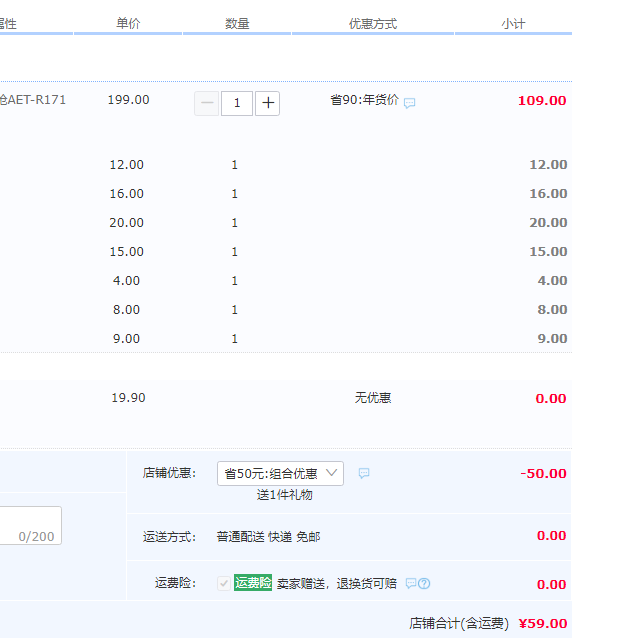Screen dimensions: 634x638
Task: Open the 省50元:组合优惠 shop discount dropdown
Action: tap(280, 474)
